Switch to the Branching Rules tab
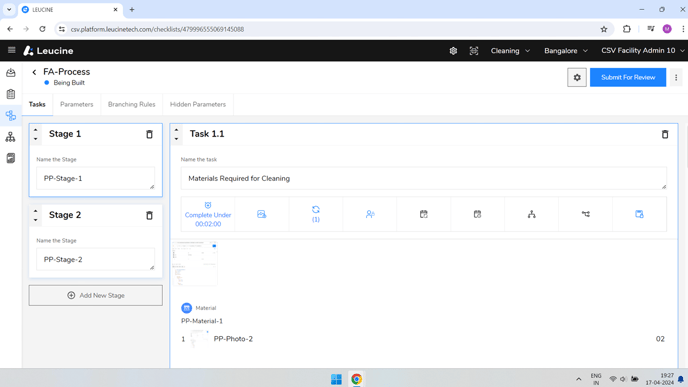This screenshot has width=688, height=387. point(132,104)
